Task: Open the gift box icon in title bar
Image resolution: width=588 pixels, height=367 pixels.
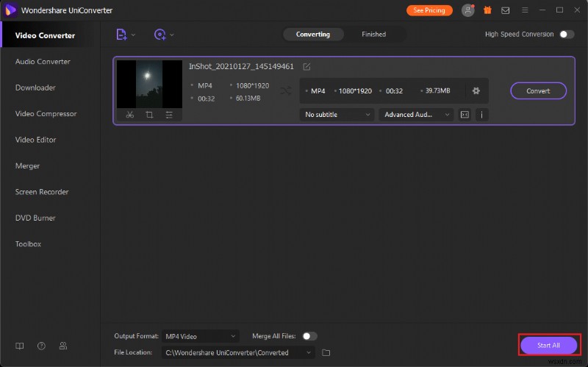Action: click(487, 10)
